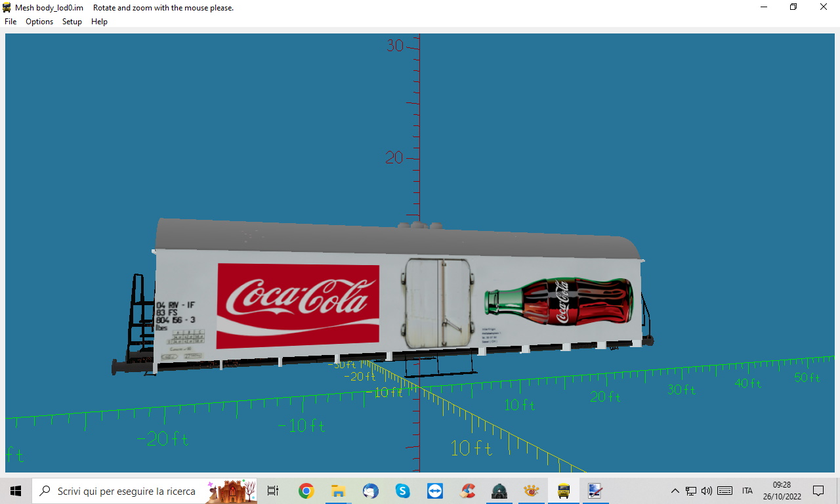Open File Explorer from the taskbar

click(338, 491)
